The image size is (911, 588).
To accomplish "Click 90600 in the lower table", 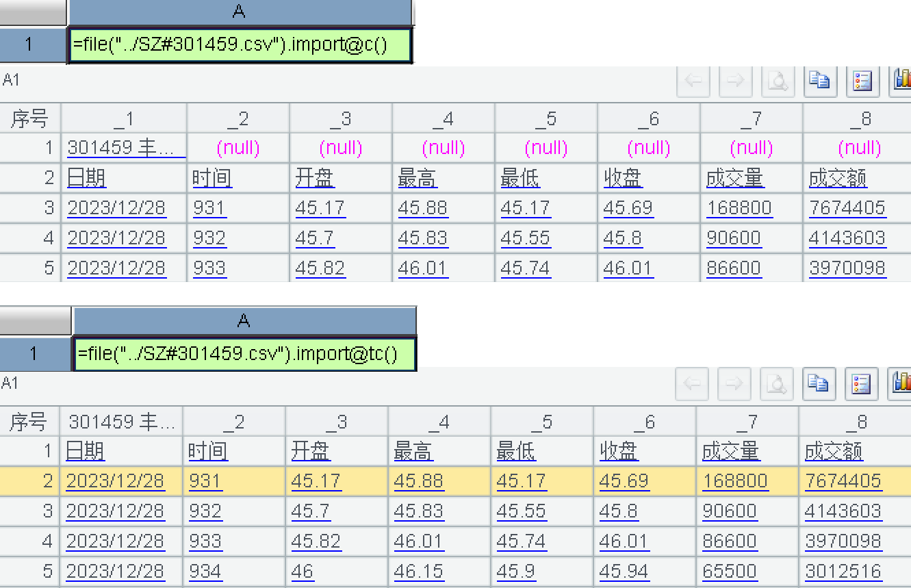I will pos(730,511).
